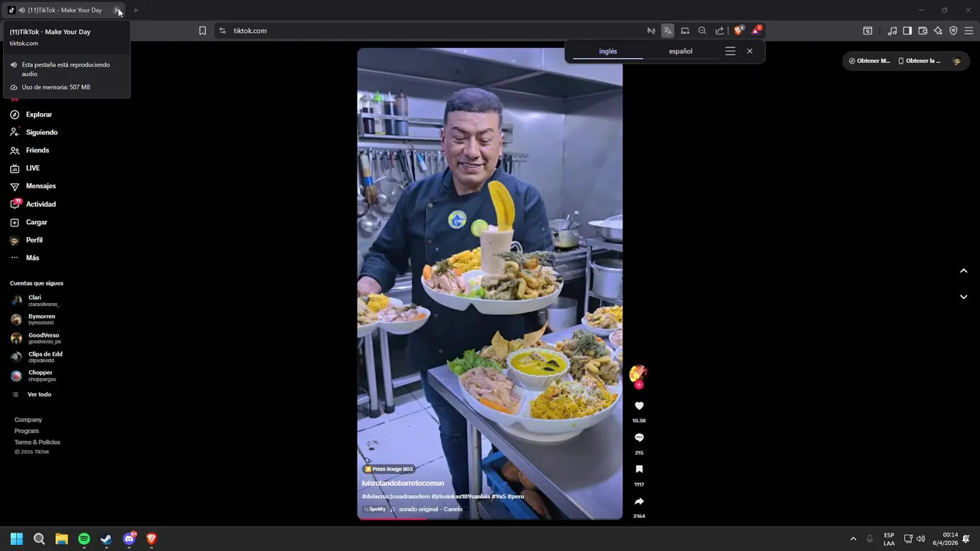The height and width of the screenshot is (551, 980).
Task: Click install app icon in address bar
Action: [685, 31]
